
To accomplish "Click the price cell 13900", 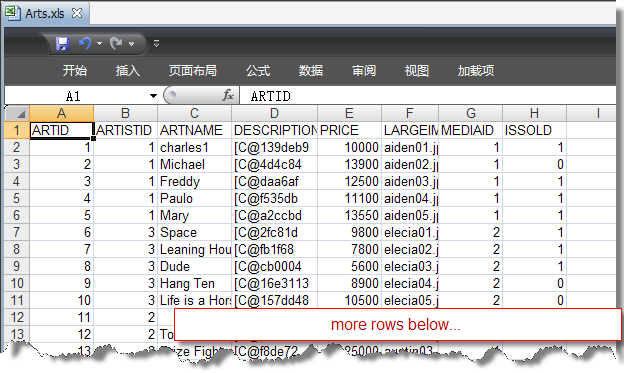I will pos(349,164).
